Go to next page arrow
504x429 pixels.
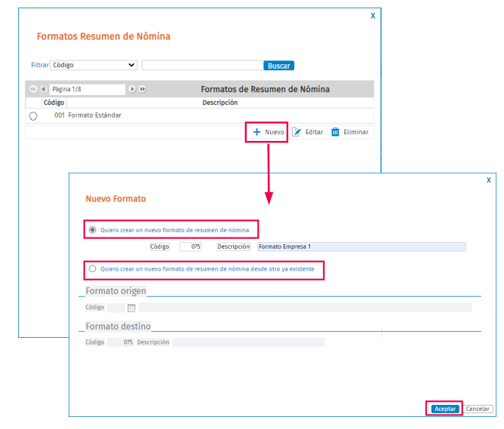point(132,89)
